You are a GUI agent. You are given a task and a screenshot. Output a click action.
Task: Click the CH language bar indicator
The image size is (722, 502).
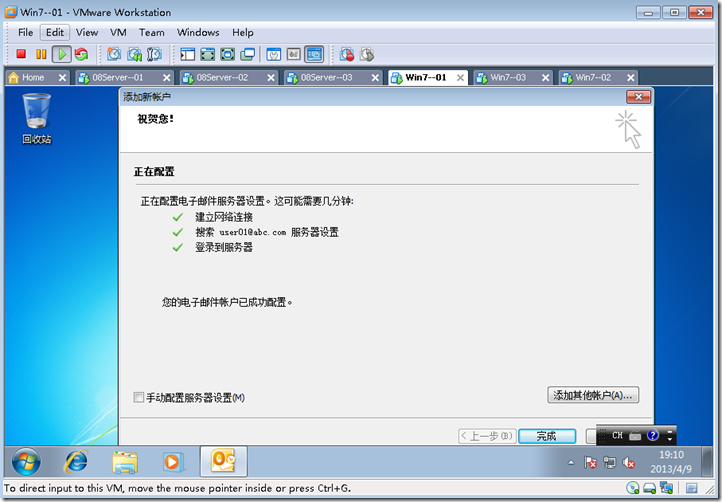[x=617, y=435]
